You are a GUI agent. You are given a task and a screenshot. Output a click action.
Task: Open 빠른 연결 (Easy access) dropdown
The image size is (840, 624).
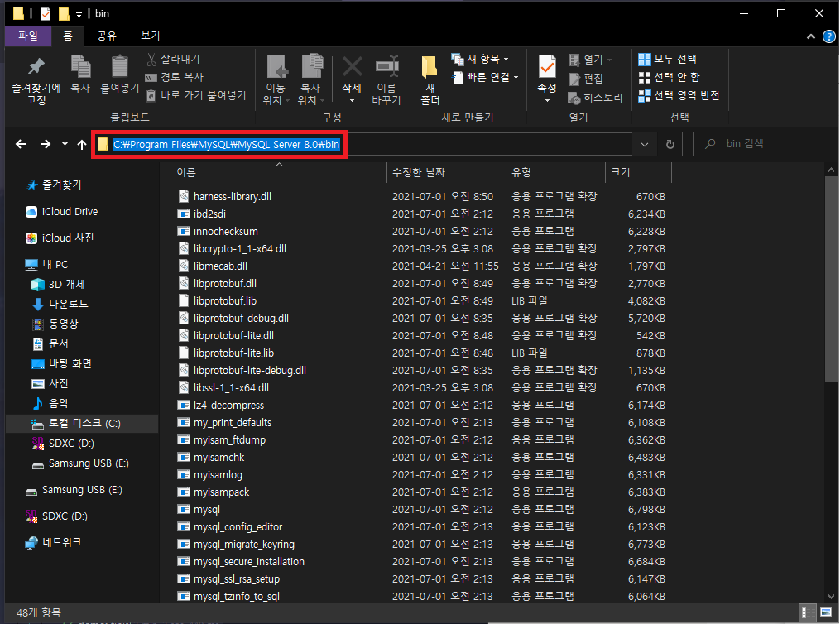coord(485,77)
